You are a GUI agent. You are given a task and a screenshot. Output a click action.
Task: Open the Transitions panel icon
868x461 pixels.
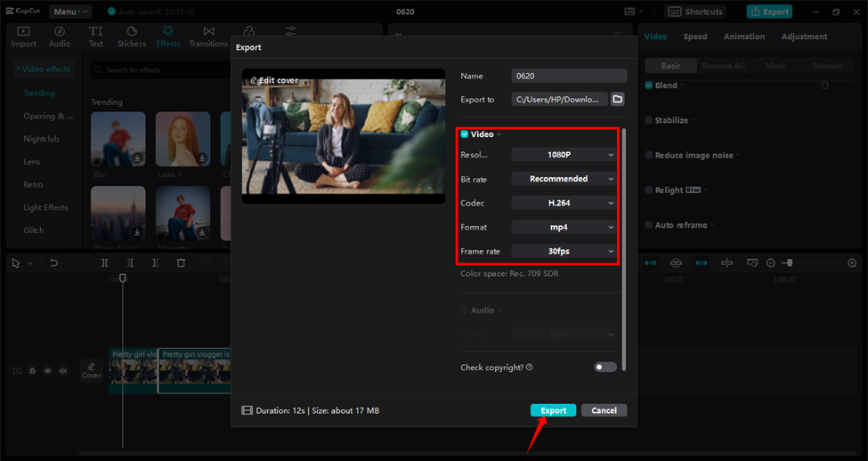(208, 31)
